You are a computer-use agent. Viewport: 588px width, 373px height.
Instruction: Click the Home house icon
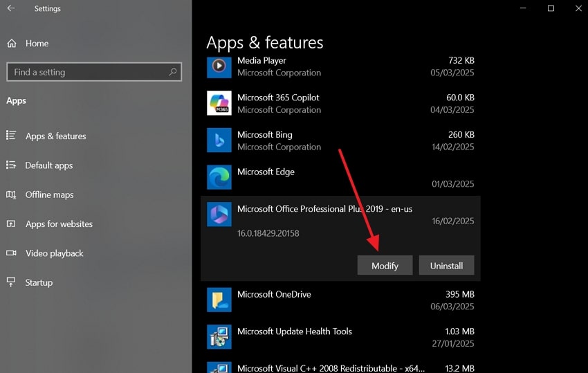click(12, 43)
